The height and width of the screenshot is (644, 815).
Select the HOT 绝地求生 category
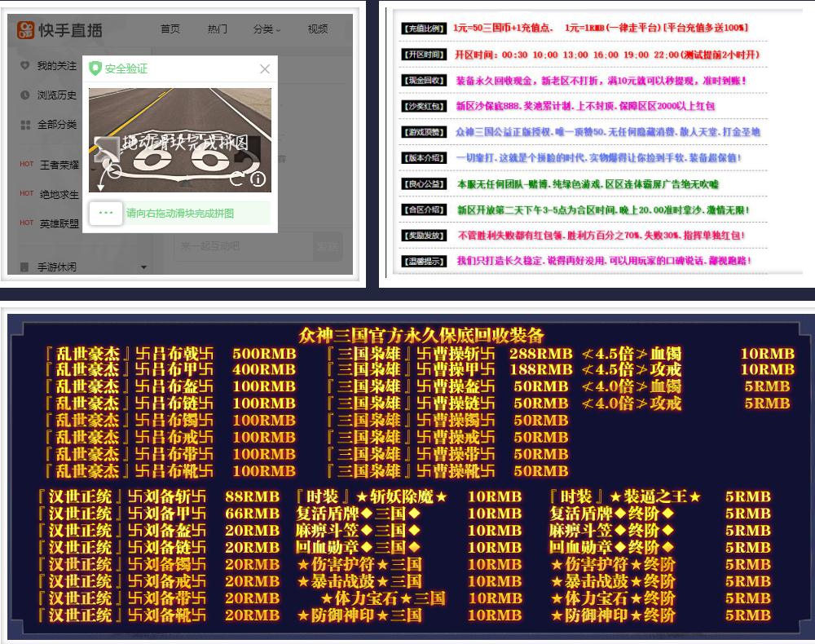click(50, 194)
